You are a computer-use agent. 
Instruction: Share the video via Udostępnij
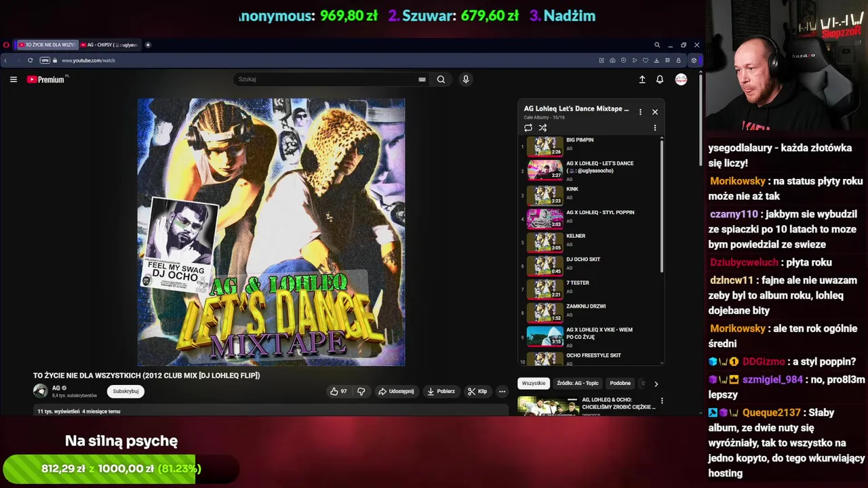pyautogui.click(x=396, y=391)
